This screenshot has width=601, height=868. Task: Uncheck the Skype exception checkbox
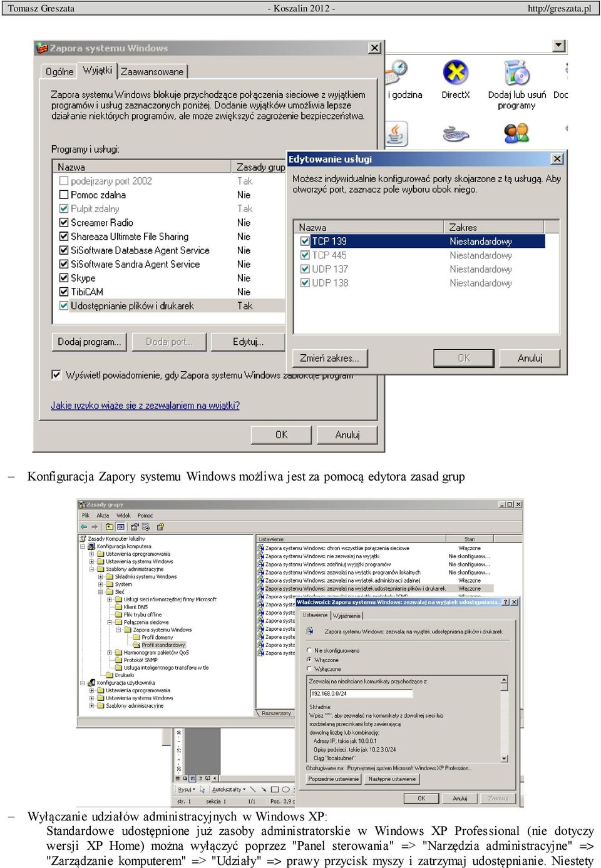64,278
